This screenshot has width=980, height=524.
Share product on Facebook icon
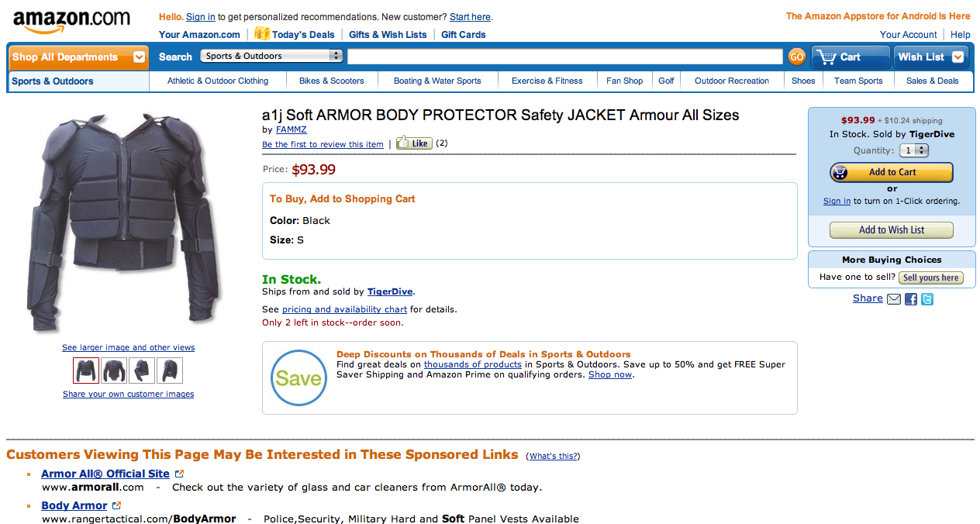pos(911,299)
